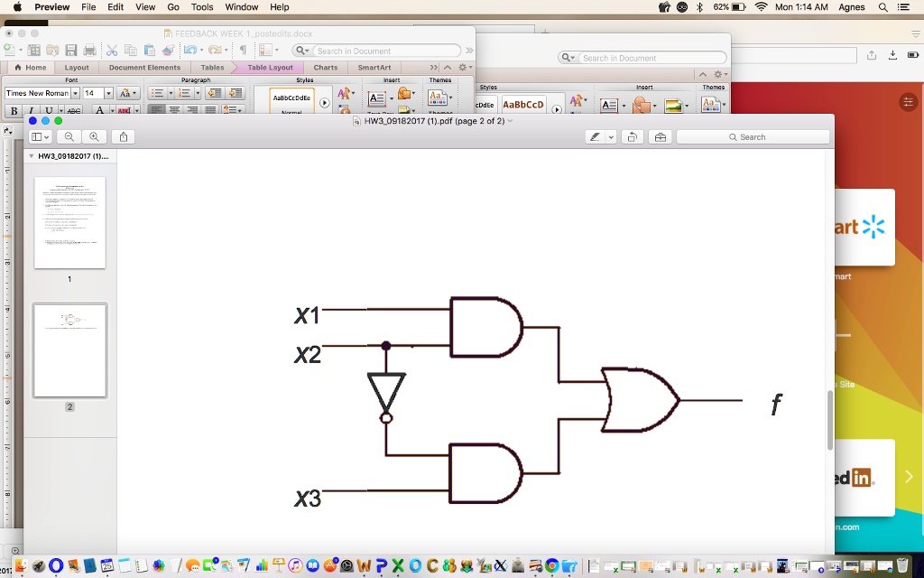924x578 pixels.
Task: Click the Paste clipboard icon in Word
Action: pyautogui.click(x=149, y=51)
